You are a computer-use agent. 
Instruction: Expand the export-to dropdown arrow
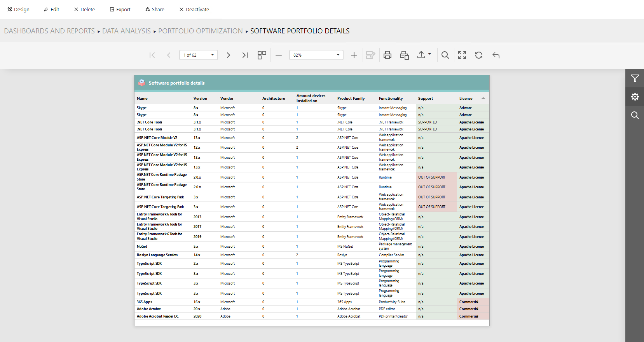429,54
